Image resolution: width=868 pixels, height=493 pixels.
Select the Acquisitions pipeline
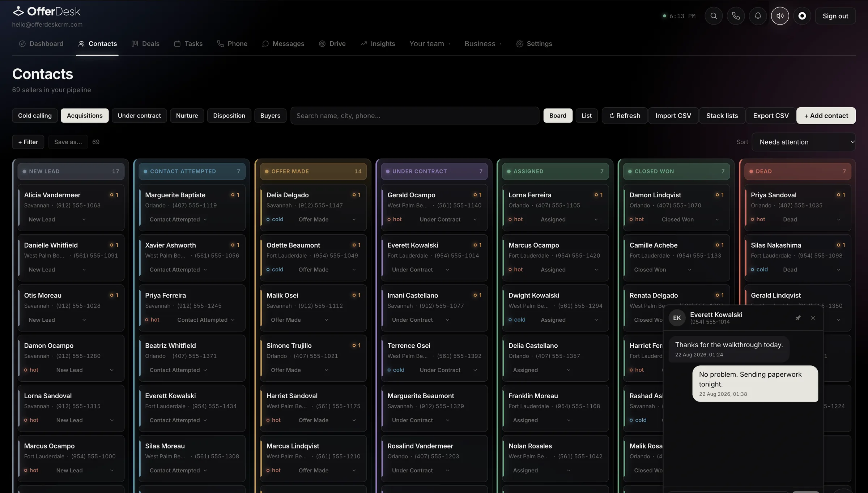tap(85, 116)
